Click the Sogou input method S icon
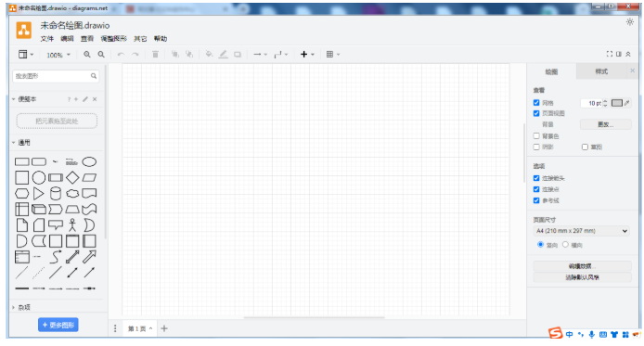Viewport: 644px width, 346px height. [x=555, y=333]
